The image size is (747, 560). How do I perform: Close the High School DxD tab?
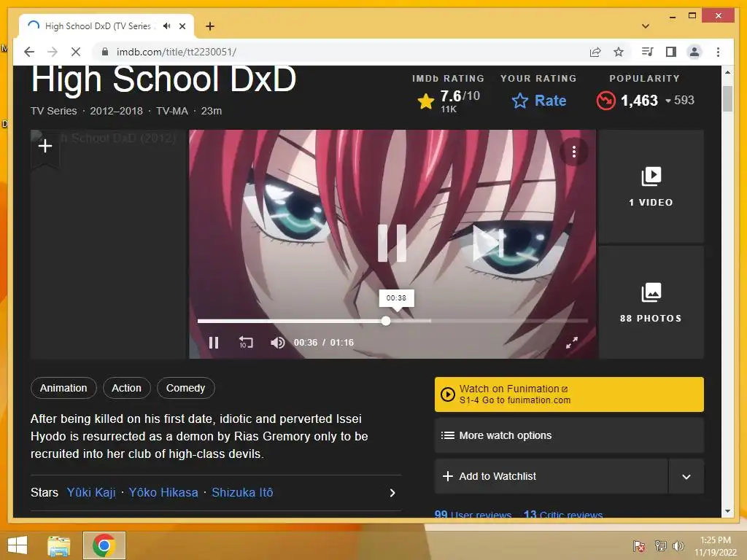[182, 26]
